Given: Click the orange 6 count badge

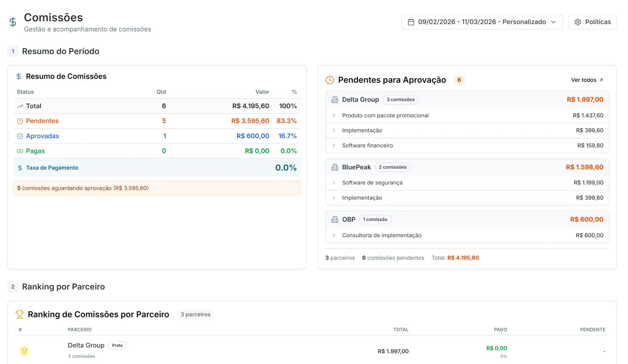Looking at the screenshot, I should [459, 80].
